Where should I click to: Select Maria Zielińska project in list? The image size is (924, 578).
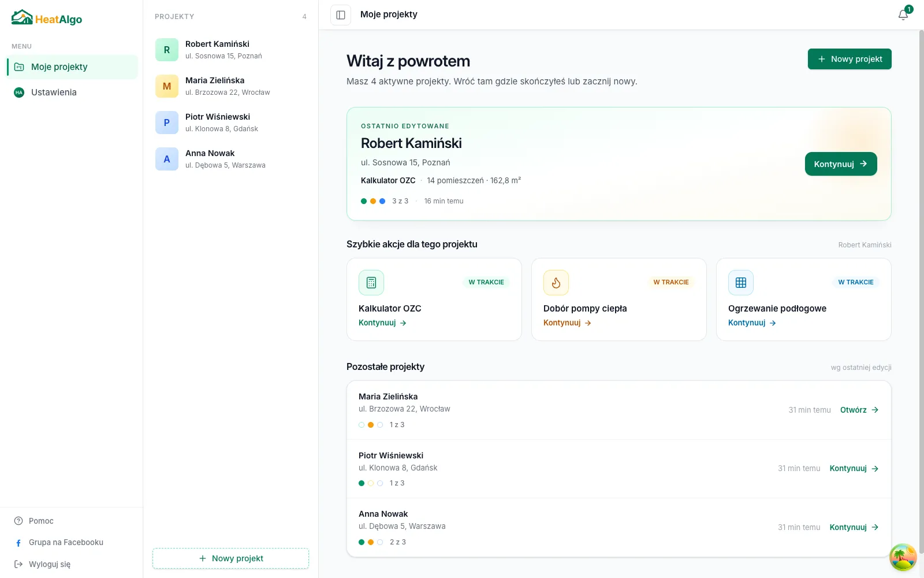click(230, 86)
